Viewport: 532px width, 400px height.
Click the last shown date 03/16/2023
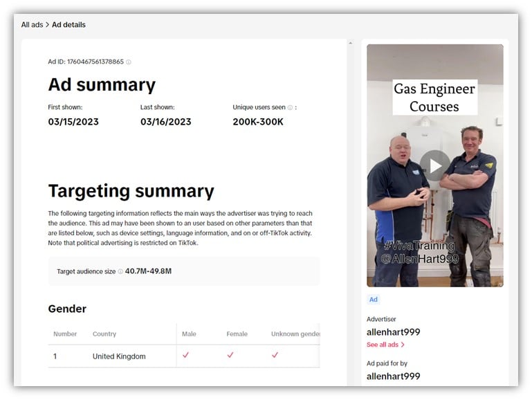[x=166, y=122]
